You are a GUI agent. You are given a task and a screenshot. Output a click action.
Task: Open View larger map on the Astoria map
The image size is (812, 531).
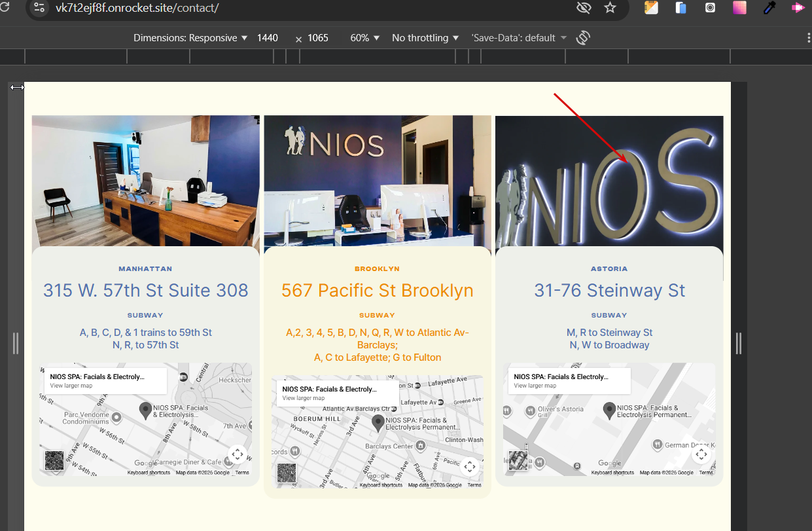click(535, 386)
